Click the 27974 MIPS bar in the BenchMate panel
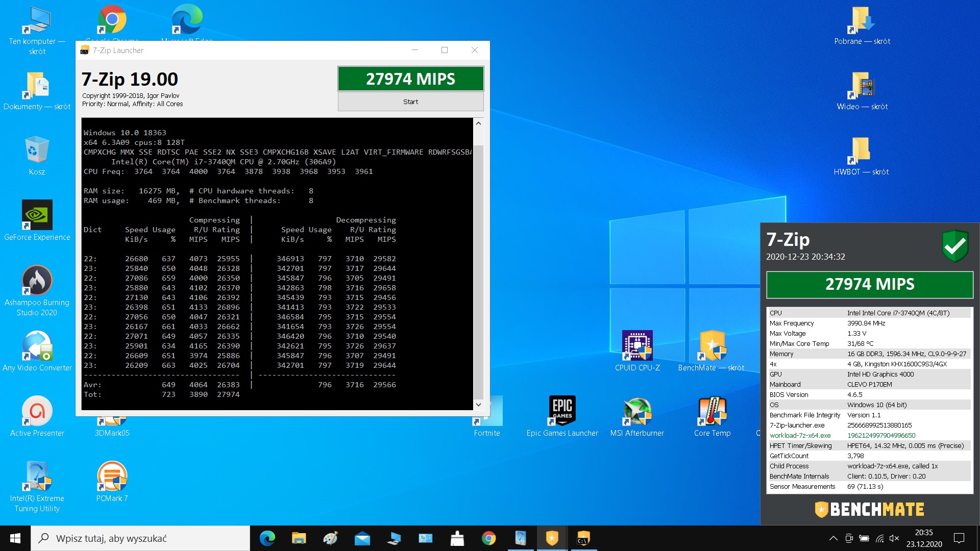Image resolution: width=980 pixels, height=551 pixels. (870, 284)
